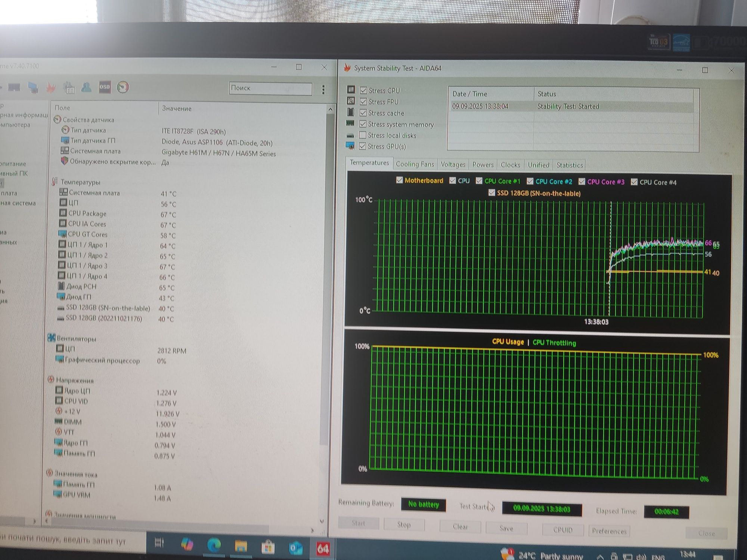The width and height of the screenshot is (747, 560).
Task: Click the AIDA64 icon in the taskbar
Action: click(323, 549)
